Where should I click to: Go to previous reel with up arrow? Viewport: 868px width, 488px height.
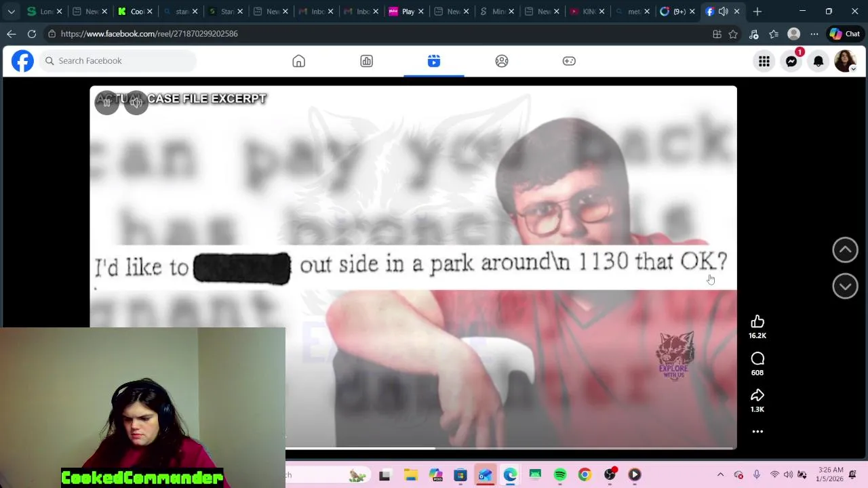click(x=845, y=250)
